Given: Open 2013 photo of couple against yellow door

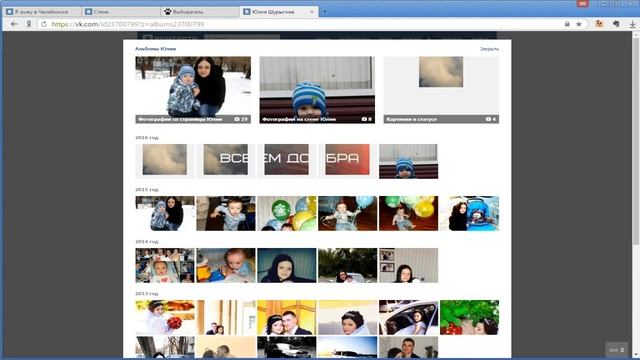Looking at the screenshot, I should 287,317.
